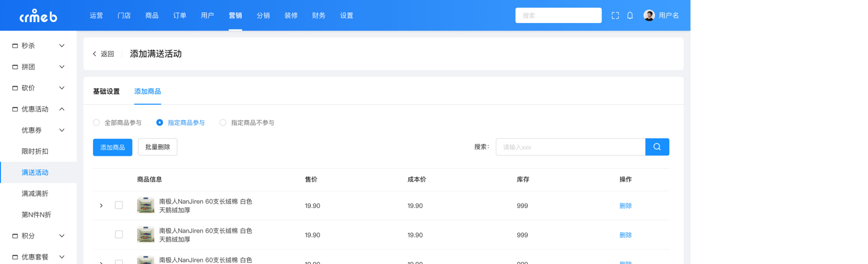Open 商品 top navigation item
Viewport: 868px width, 264px height.
(152, 15)
